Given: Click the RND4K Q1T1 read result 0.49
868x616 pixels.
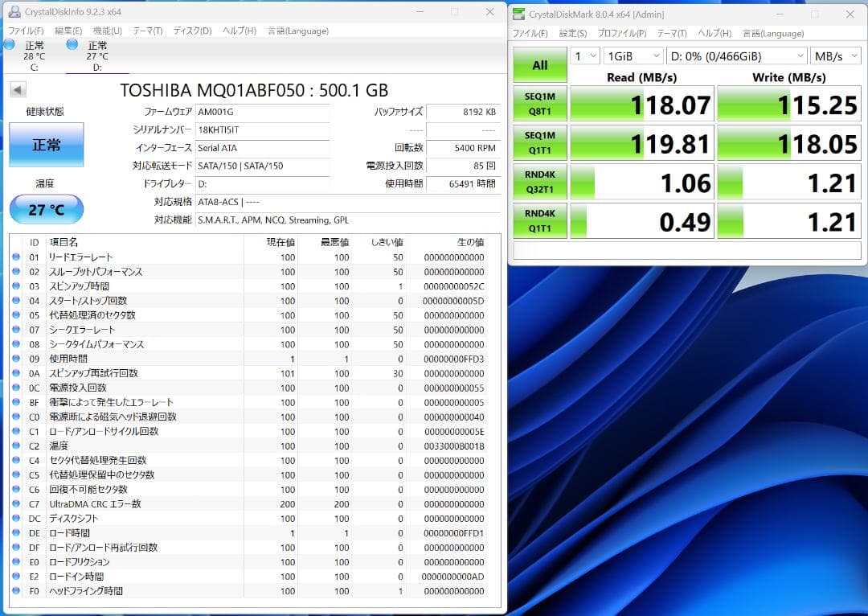Looking at the screenshot, I should tap(642, 220).
